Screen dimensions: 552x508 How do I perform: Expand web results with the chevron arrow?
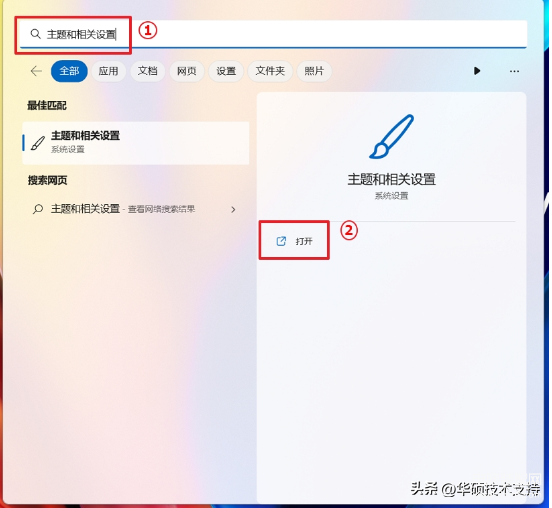click(233, 209)
